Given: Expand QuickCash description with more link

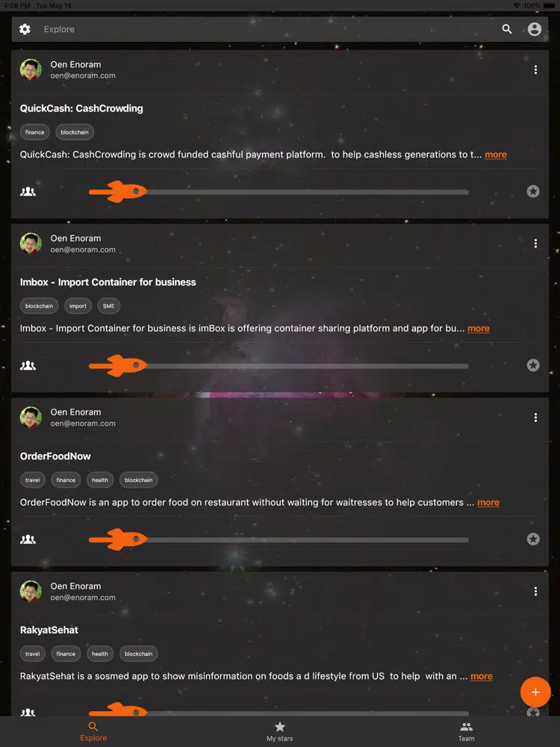Looking at the screenshot, I should coord(495,155).
